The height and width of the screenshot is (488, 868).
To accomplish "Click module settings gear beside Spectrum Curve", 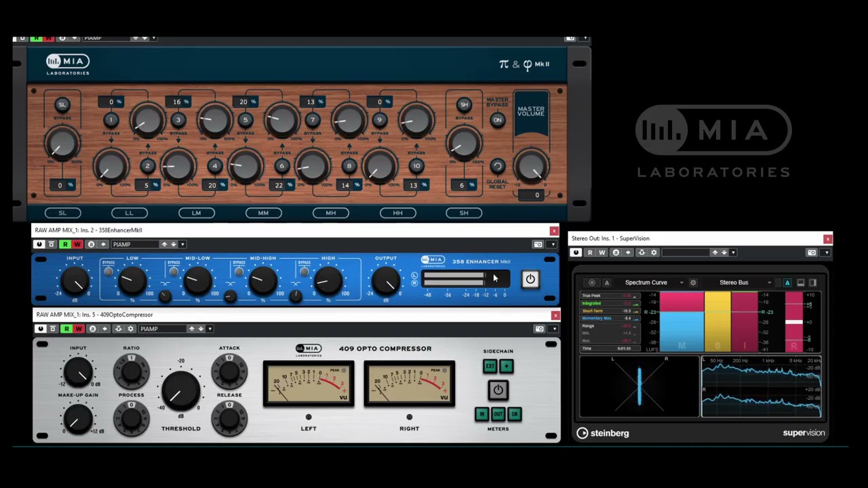I will pos(693,283).
